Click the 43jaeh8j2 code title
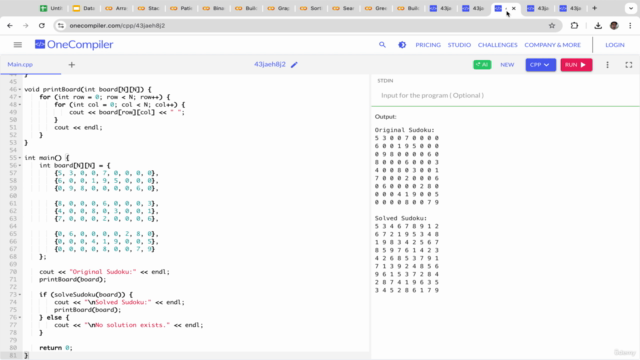 270,64
